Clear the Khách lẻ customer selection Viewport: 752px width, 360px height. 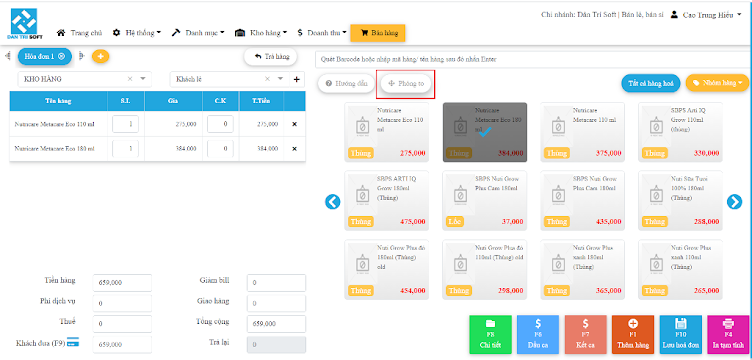(268, 79)
